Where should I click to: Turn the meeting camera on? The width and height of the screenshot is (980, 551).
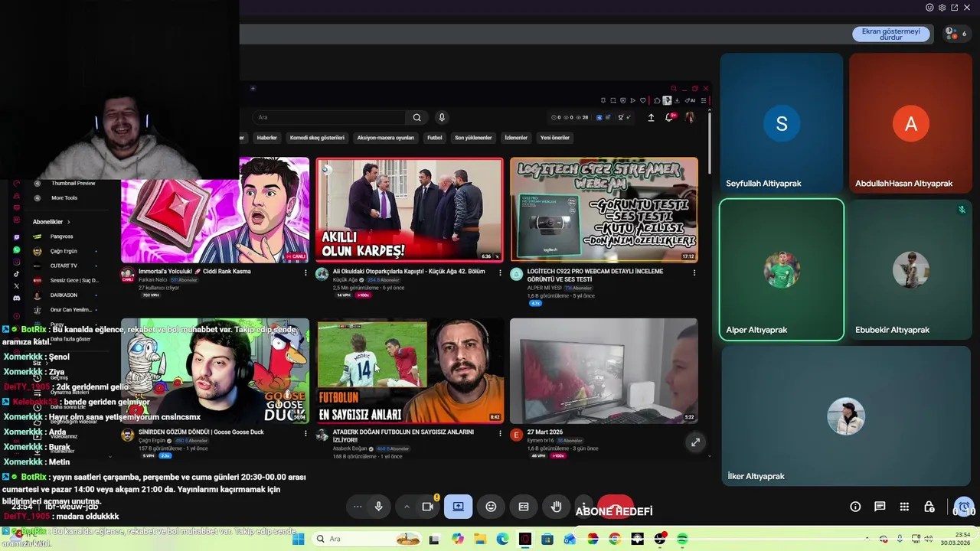click(428, 507)
